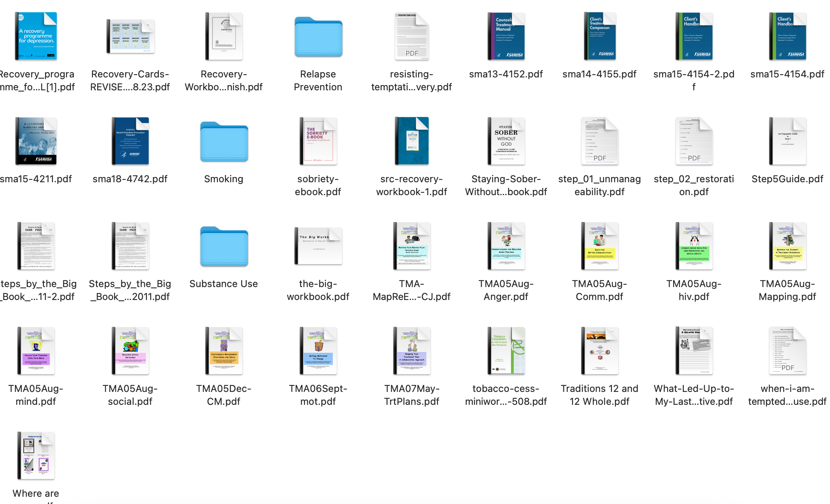Select Traditions 12 and 12 Whole.pdf
Screen dimensions: 830x504
pyautogui.click(x=599, y=351)
